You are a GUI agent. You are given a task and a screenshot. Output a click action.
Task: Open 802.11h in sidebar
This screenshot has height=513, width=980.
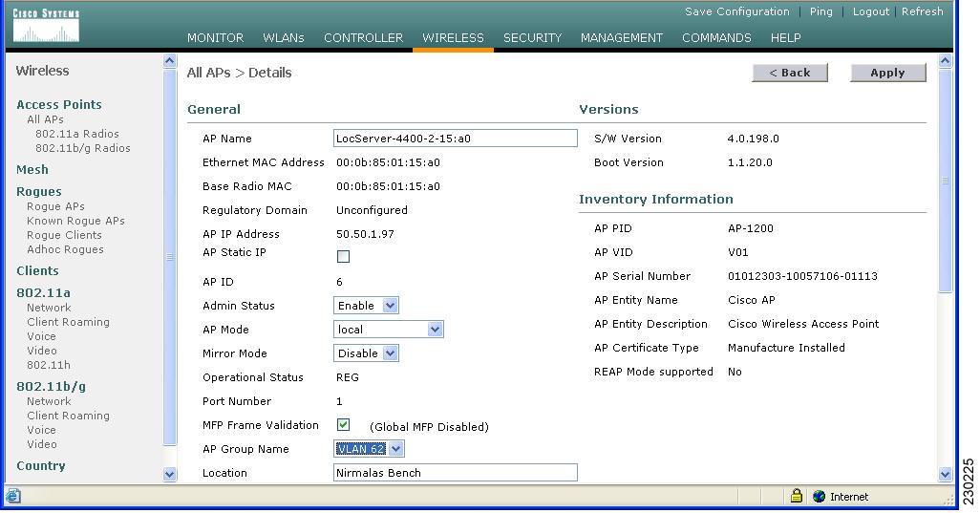tap(48, 365)
